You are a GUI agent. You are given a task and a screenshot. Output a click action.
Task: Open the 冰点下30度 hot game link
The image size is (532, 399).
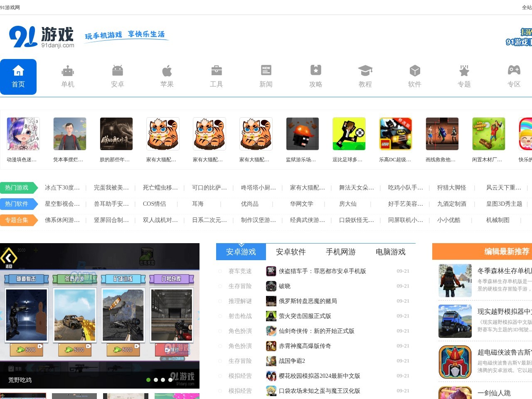point(62,188)
